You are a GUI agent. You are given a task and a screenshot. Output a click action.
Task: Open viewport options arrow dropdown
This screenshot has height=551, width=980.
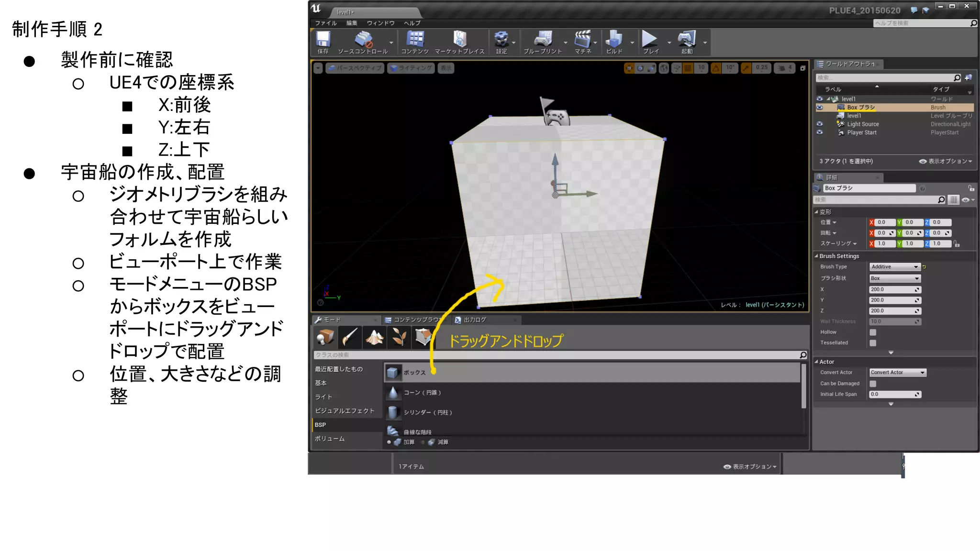point(318,68)
